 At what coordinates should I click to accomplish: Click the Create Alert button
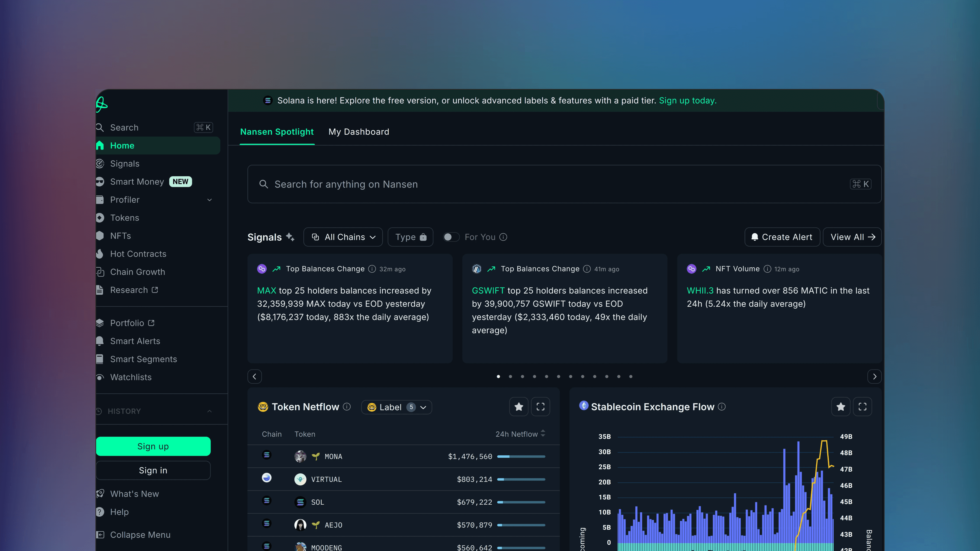782,237
